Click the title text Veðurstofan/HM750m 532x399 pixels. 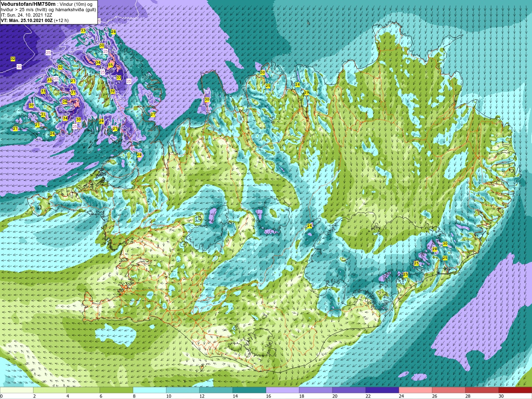point(28,4)
